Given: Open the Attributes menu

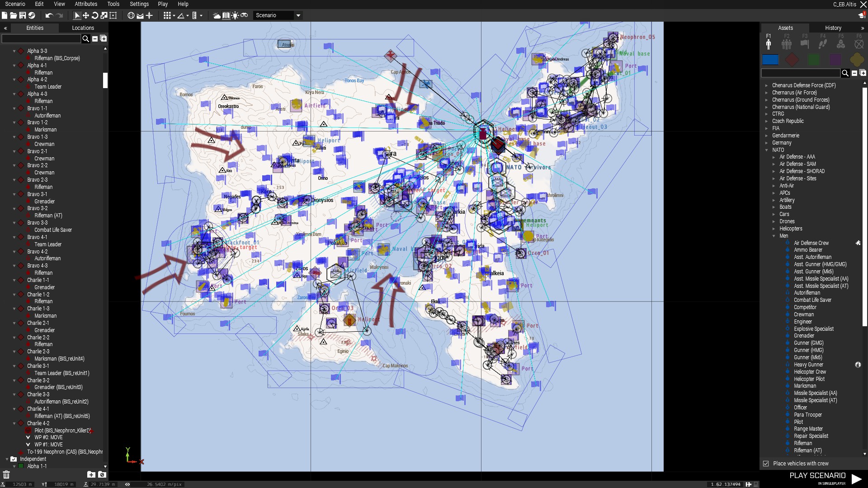Looking at the screenshot, I should coord(86,4).
